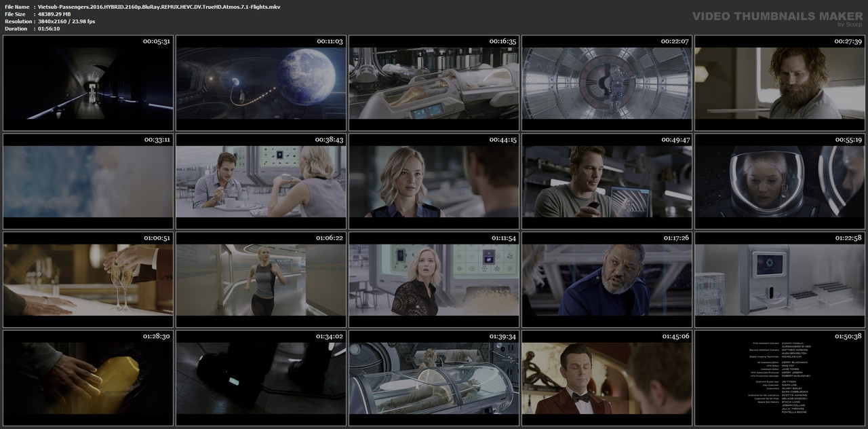Select the blonde woman thumbnail at 00:44:15
This screenshot has width=868, height=429.
434,181
